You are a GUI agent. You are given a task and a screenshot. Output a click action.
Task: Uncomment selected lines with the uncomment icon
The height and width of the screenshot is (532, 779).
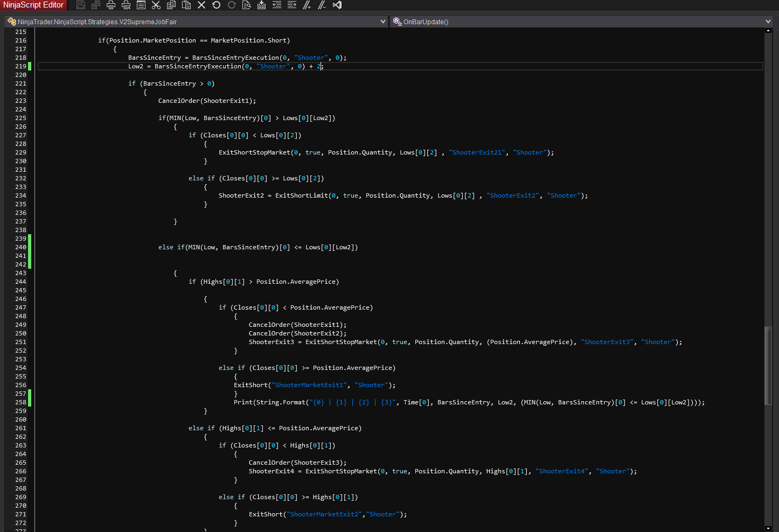(322, 5)
